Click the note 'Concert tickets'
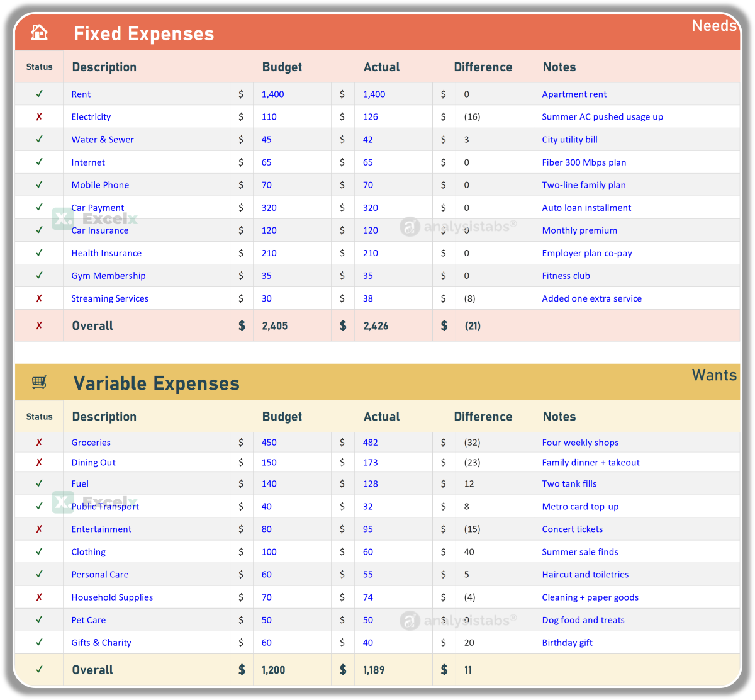This screenshot has height=700, width=755. coord(573,529)
